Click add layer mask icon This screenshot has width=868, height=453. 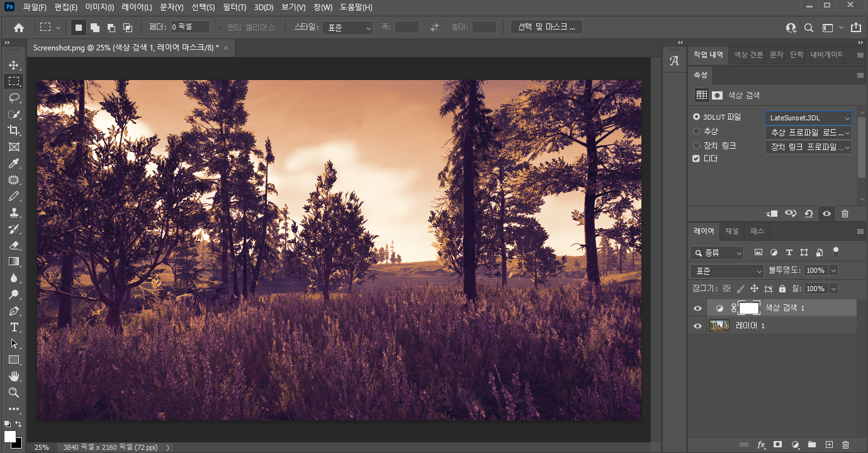point(778,445)
